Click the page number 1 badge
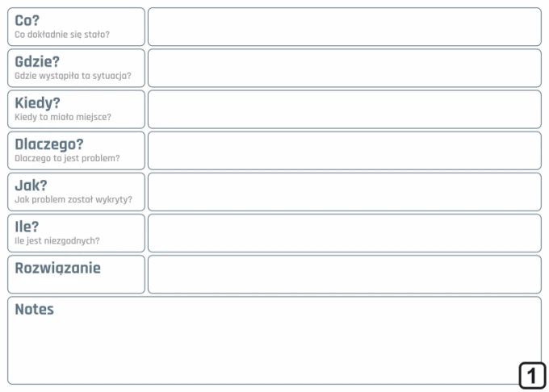549x392 pixels. pyautogui.click(x=532, y=376)
